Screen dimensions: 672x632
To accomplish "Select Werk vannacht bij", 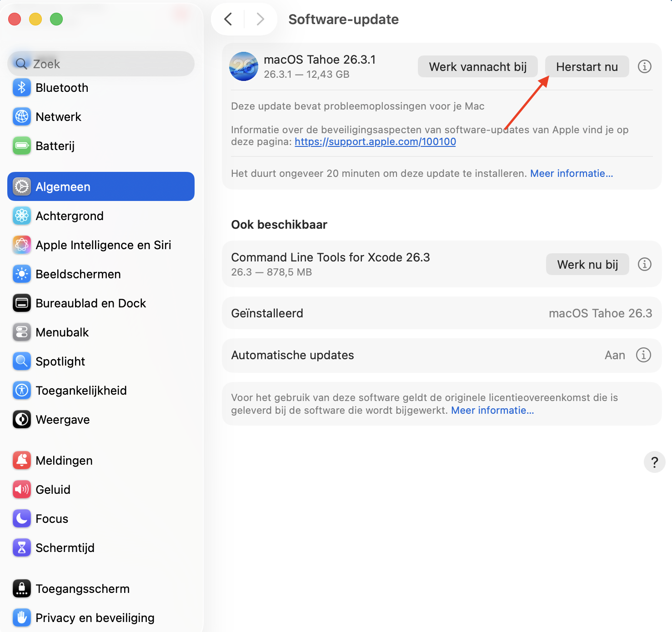I will [x=477, y=66].
